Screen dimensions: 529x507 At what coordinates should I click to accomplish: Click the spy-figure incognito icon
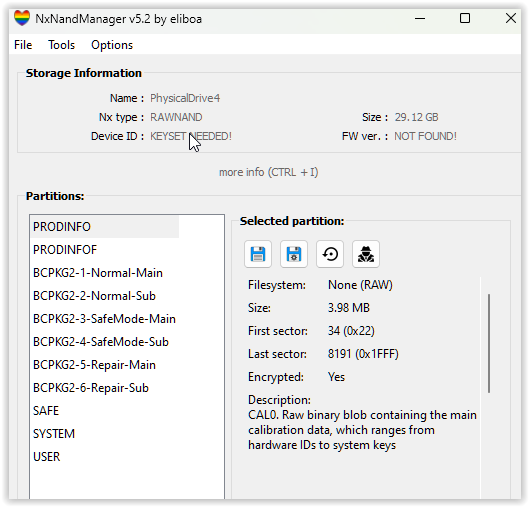[x=366, y=254]
